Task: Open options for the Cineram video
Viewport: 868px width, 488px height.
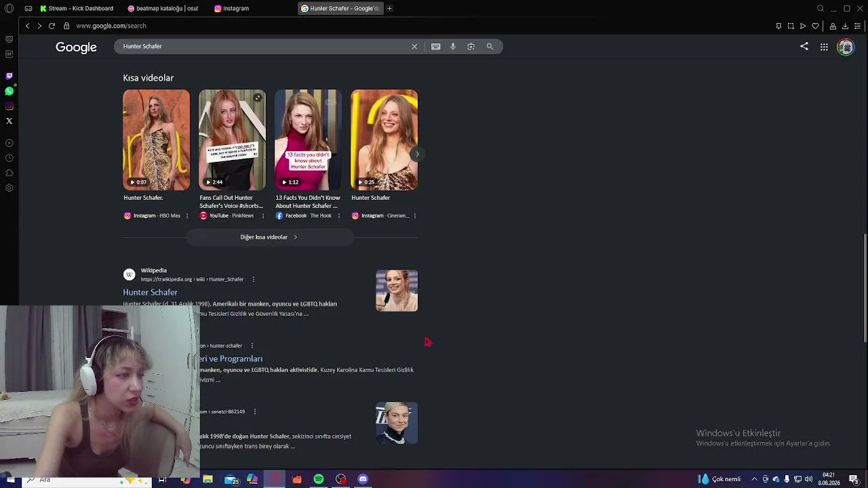Action: click(414, 216)
